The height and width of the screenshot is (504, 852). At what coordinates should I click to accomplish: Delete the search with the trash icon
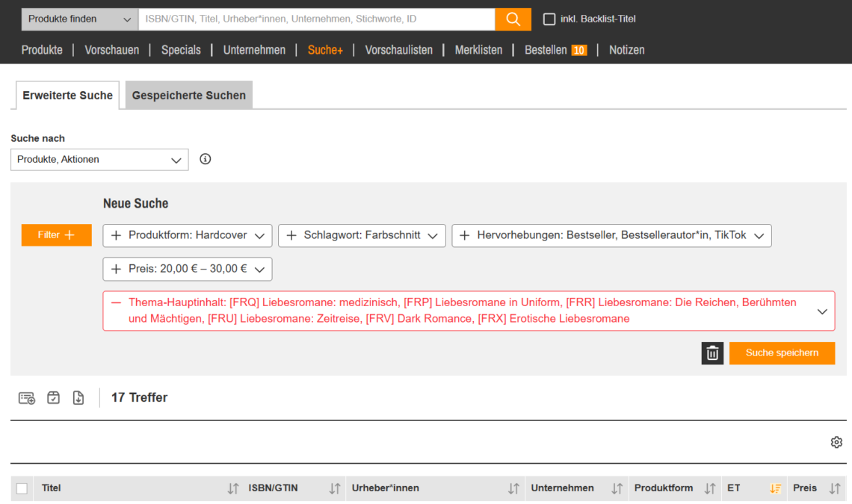tap(711, 353)
